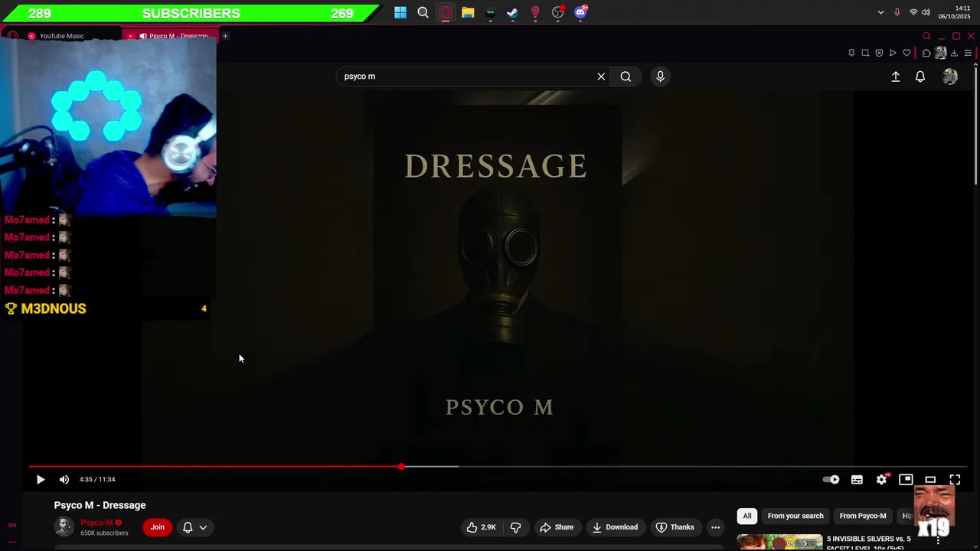Bookmark page with the heart icon

tap(907, 53)
